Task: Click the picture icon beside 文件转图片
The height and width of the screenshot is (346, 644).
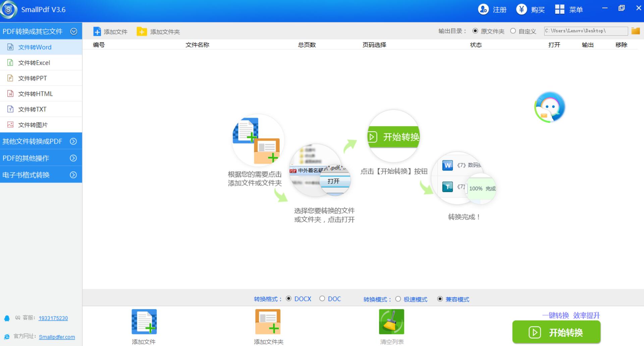Action: click(10, 125)
